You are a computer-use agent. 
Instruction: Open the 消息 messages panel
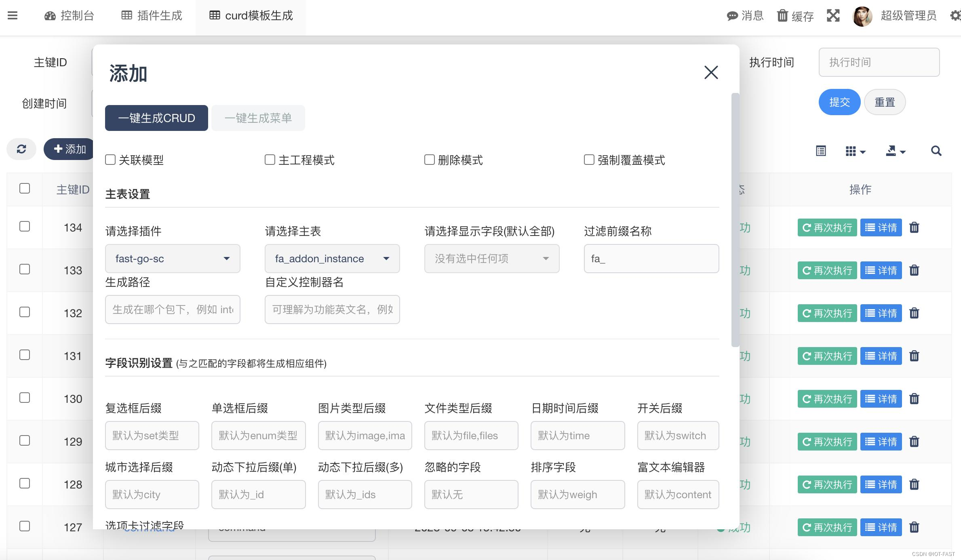coord(745,16)
